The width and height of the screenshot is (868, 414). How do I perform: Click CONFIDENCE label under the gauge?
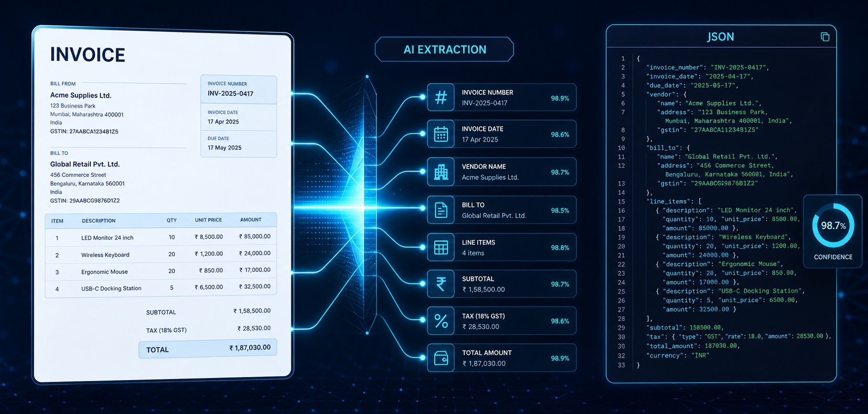click(x=833, y=257)
